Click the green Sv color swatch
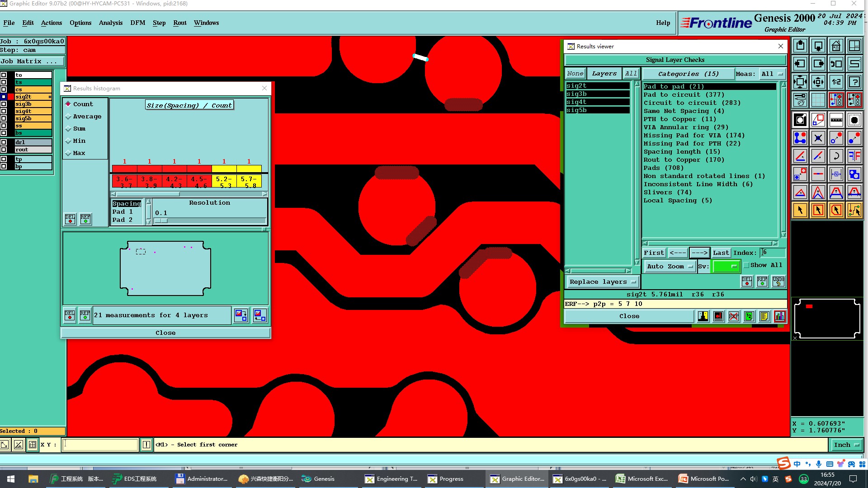This screenshot has height=488, width=868. pos(726,267)
